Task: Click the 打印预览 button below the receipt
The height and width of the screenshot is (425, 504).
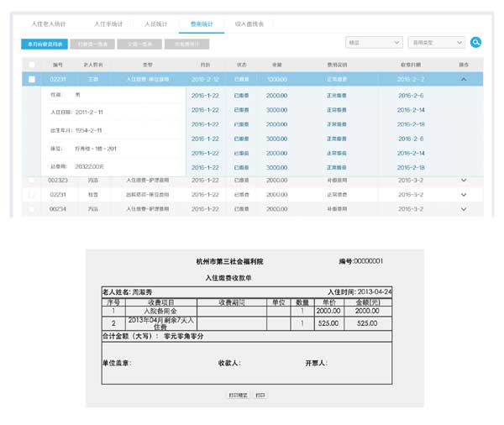Action: point(238,393)
